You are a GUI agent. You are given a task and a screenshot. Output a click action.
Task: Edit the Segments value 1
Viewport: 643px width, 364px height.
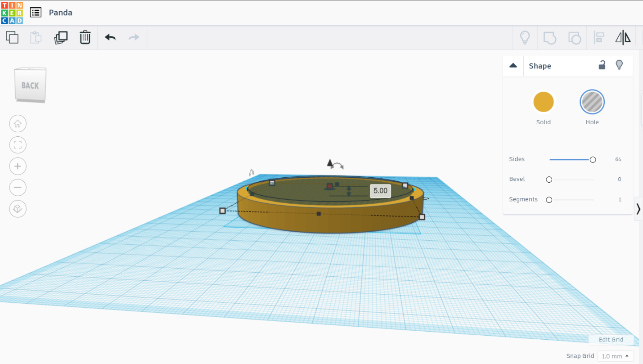click(x=620, y=199)
